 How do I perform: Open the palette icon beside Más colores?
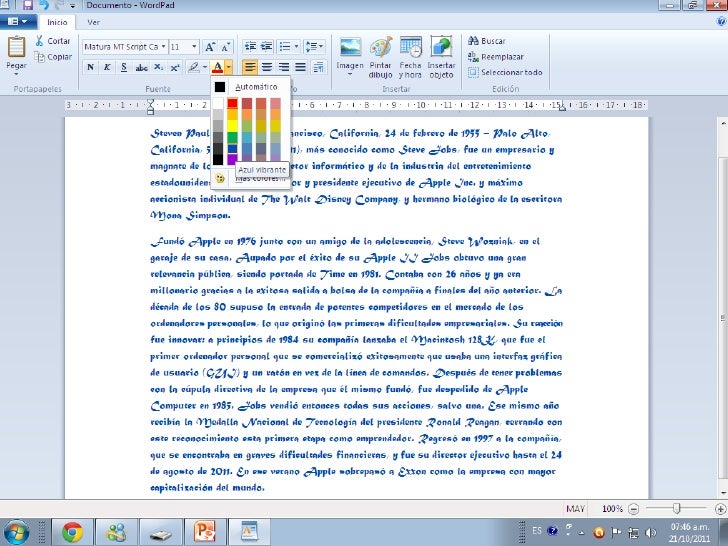tap(220, 178)
